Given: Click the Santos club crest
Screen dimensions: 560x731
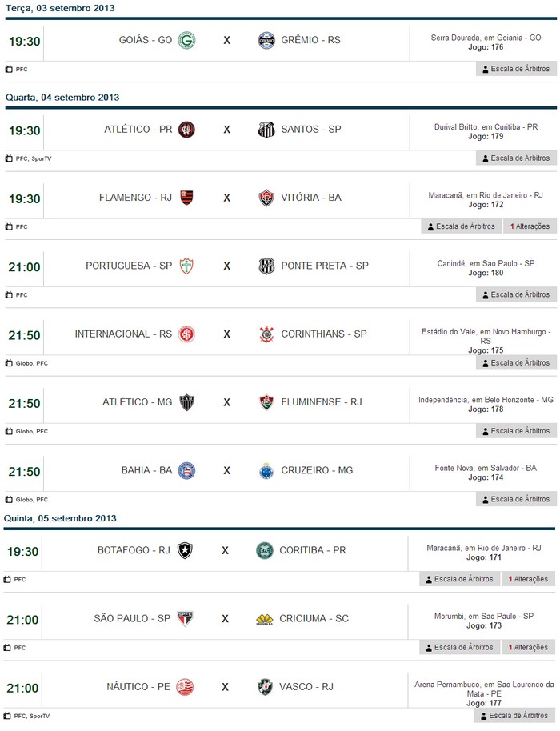Looking at the screenshot, I should pos(266,130).
